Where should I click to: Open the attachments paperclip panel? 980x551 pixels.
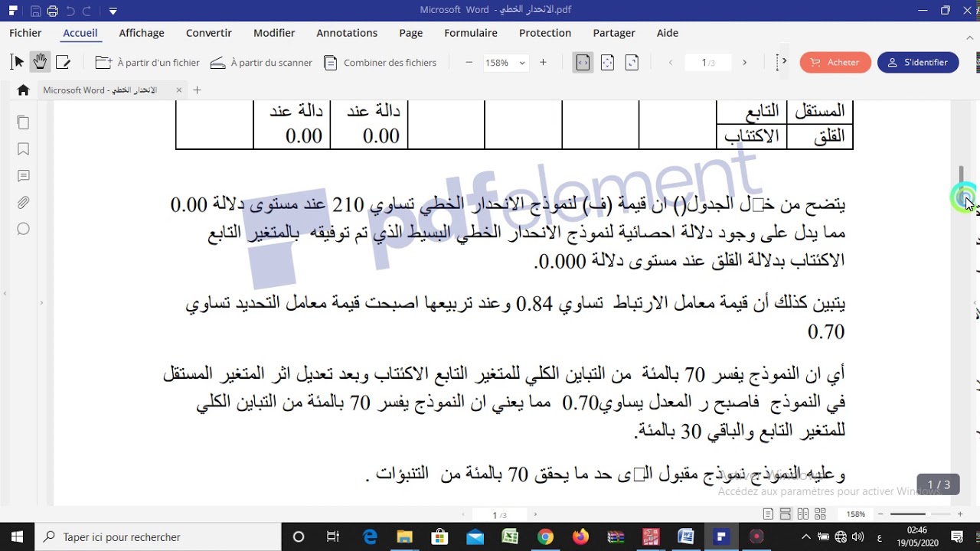(x=23, y=203)
